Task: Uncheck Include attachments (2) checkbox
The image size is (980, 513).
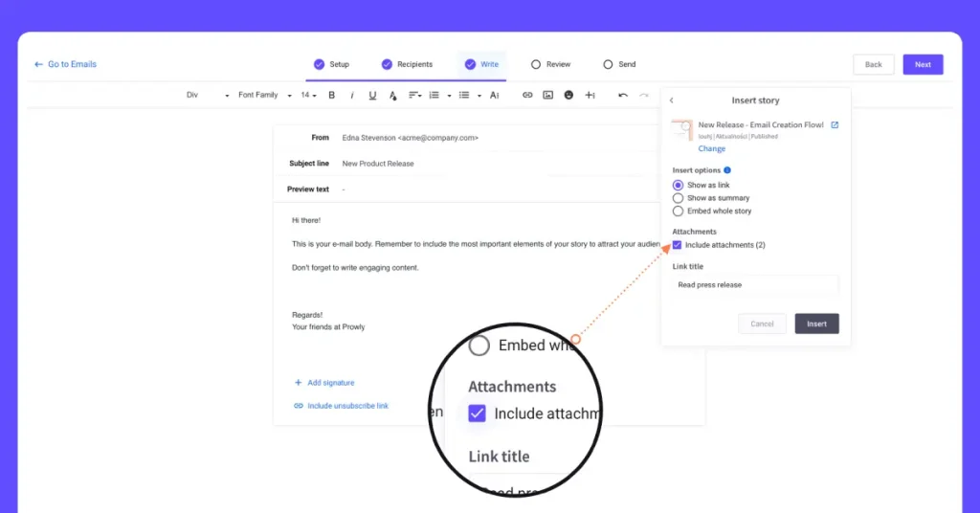Action: pos(677,245)
